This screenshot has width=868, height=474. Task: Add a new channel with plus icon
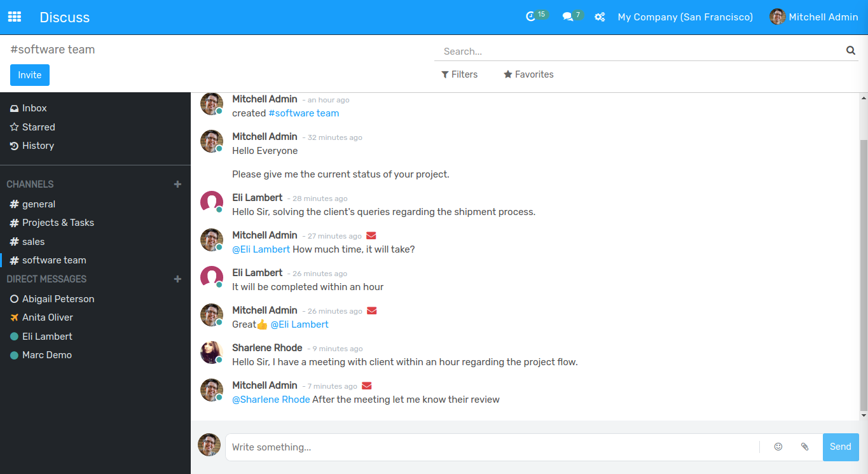pyautogui.click(x=177, y=185)
